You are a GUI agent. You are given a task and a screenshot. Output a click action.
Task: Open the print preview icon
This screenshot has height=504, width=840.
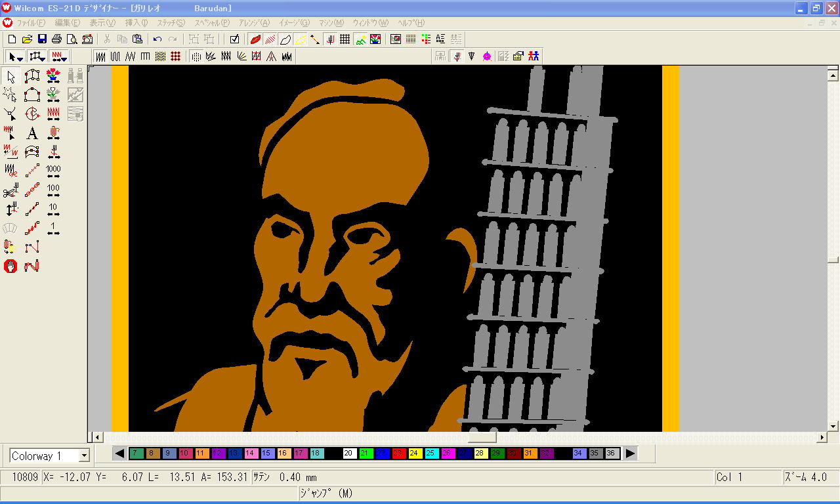(72, 39)
